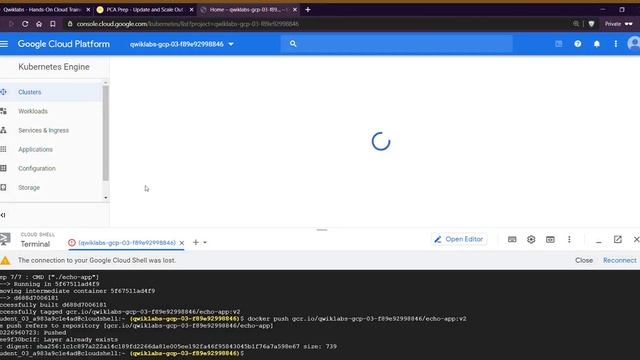Screen dimensions: 640x360
Task: Click the Brave shields icon in address bar
Action: click(x=591, y=24)
